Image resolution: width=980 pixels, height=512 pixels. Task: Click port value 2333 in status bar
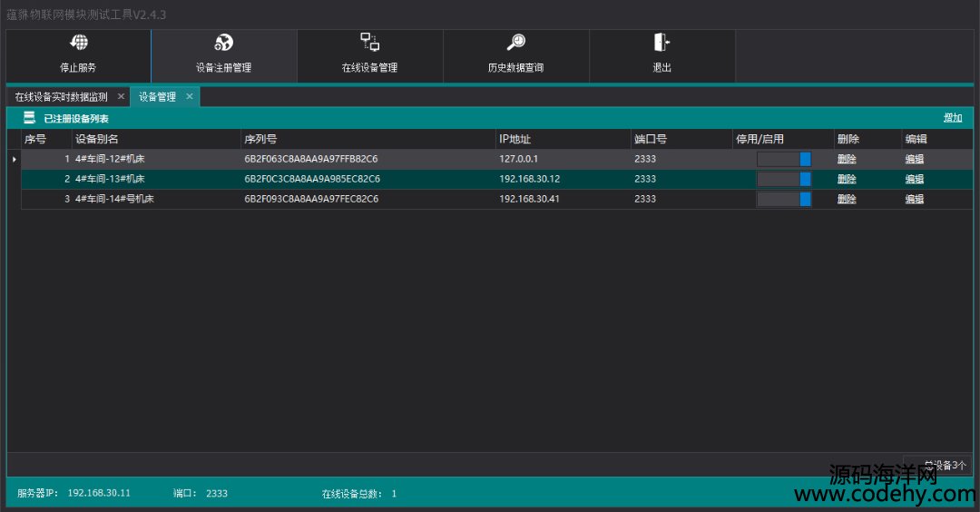217,493
